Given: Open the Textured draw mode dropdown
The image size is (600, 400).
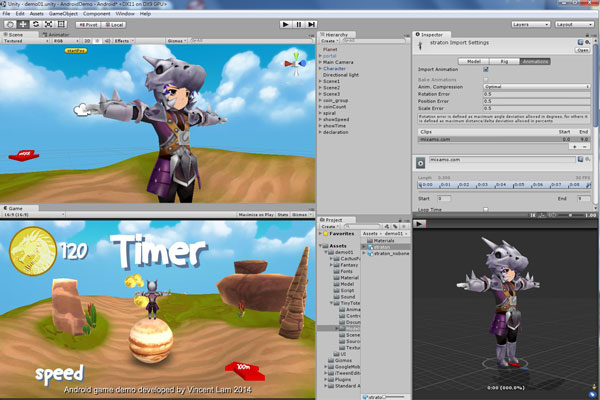Looking at the screenshot, I should [x=26, y=41].
